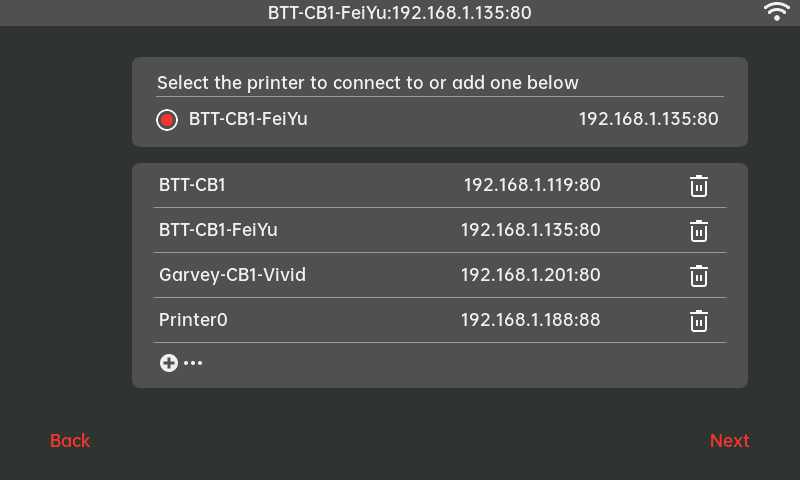Click the 192.168.1.188:88 address
The width and height of the screenshot is (800, 480).
530,320
